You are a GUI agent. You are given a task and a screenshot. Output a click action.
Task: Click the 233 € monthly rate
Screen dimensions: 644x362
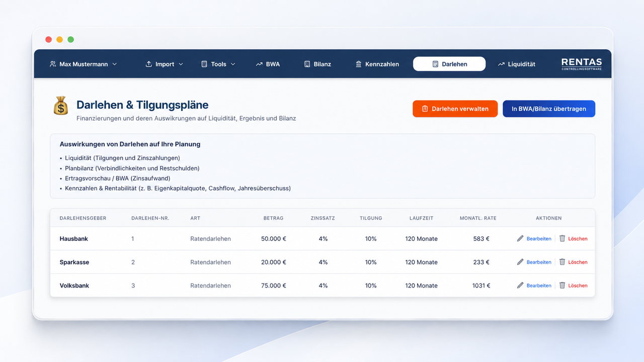coord(481,262)
